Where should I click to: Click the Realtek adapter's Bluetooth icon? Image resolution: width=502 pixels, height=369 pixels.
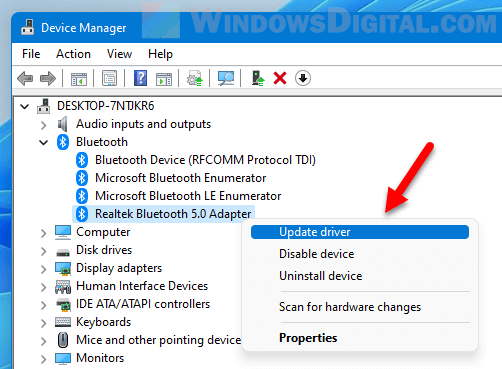click(82, 214)
